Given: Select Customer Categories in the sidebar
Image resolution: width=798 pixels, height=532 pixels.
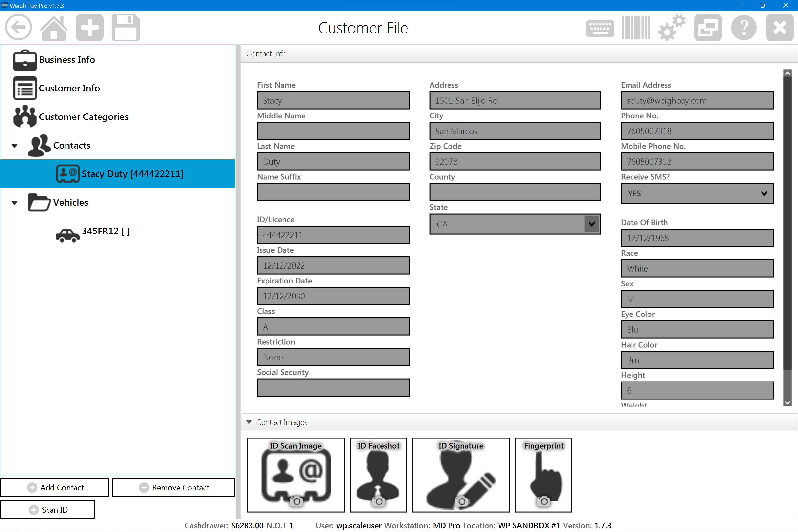Looking at the screenshot, I should [83, 117].
